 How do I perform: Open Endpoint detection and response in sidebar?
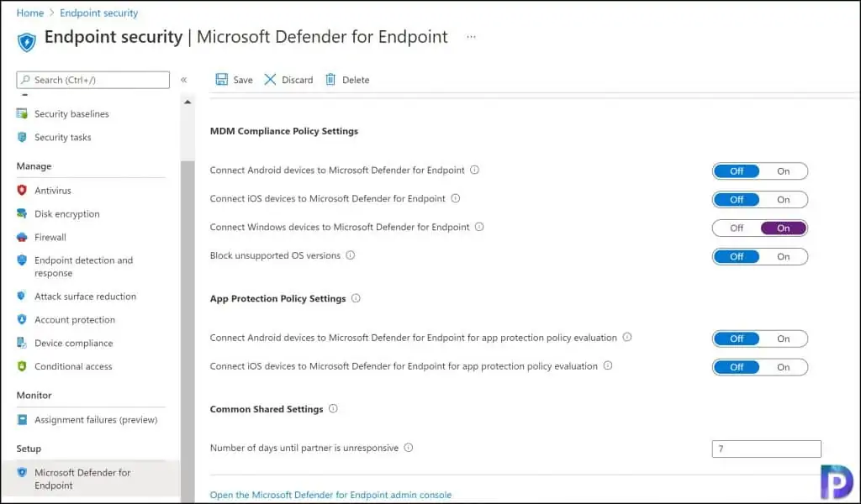pyautogui.click(x=83, y=266)
